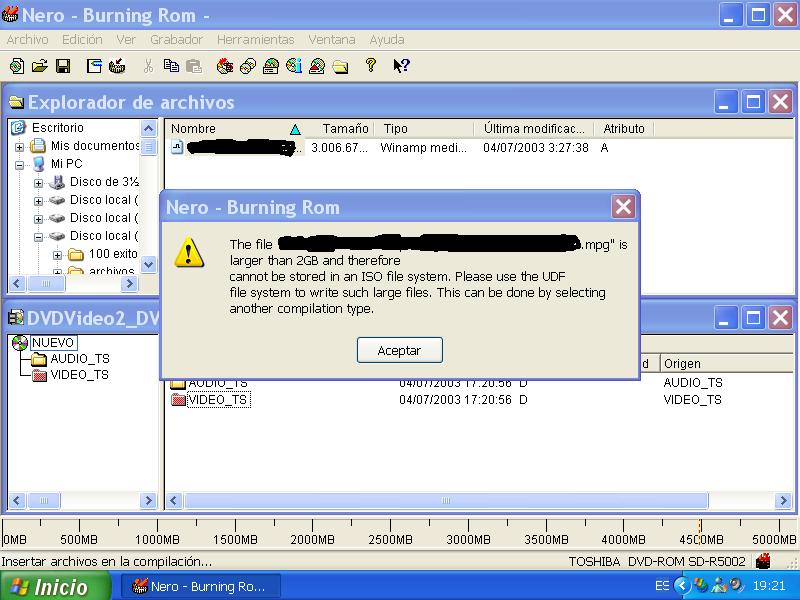The height and width of the screenshot is (600, 800).
Task: Open the Archivo menu
Action: (x=28, y=39)
